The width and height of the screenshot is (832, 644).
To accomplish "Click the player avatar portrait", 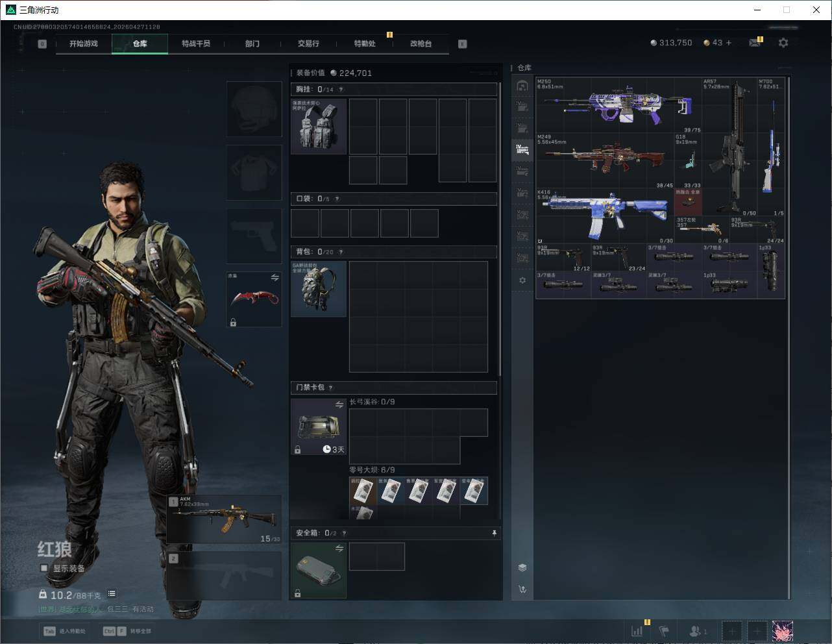I will (x=783, y=630).
